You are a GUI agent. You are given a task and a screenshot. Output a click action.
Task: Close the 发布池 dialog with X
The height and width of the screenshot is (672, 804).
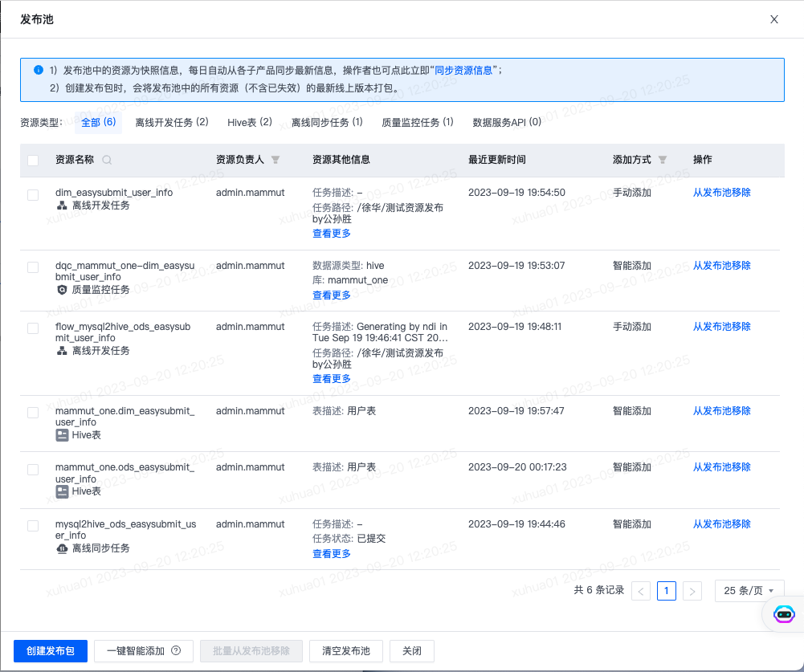[774, 19]
